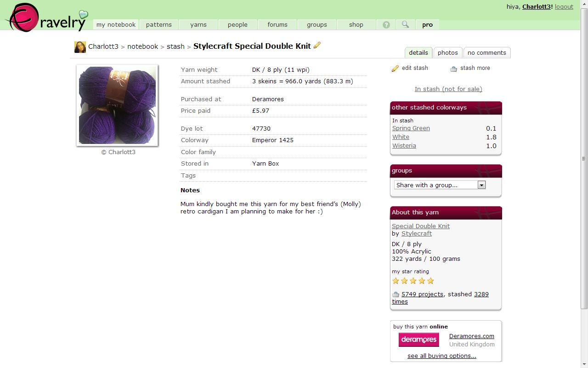Open the Share with a group dropdown
This screenshot has height=368, width=588.
point(440,185)
